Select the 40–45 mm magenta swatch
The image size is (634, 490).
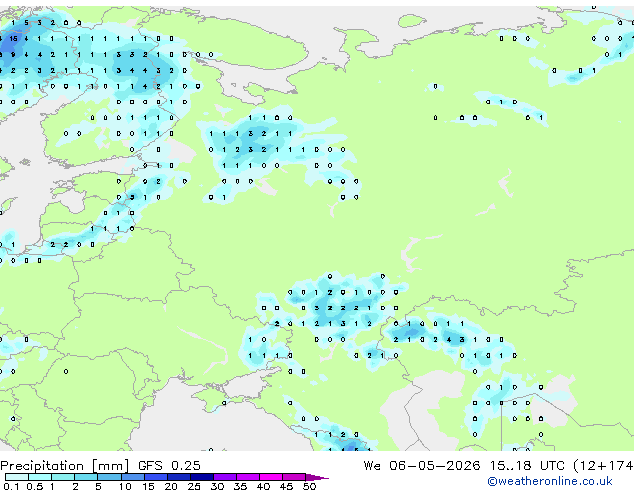point(271,477)
